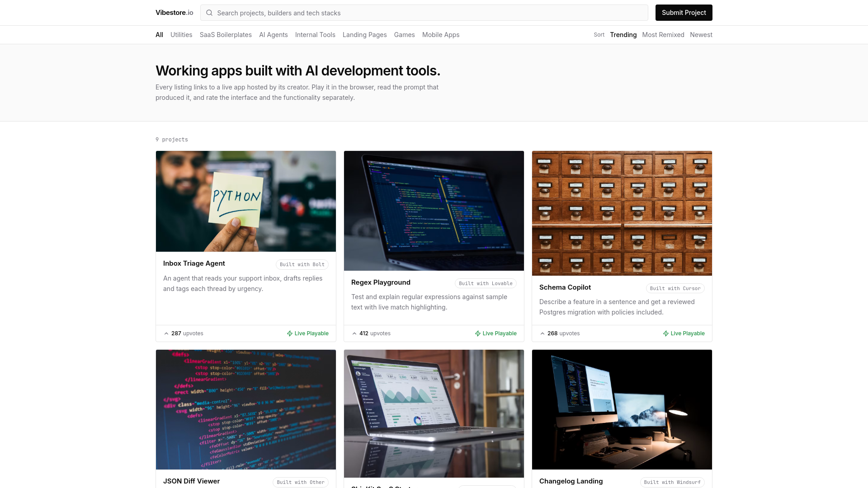
Task: Open Inbox Triage Agent thumbnail
Action: (x=246, y=201)
